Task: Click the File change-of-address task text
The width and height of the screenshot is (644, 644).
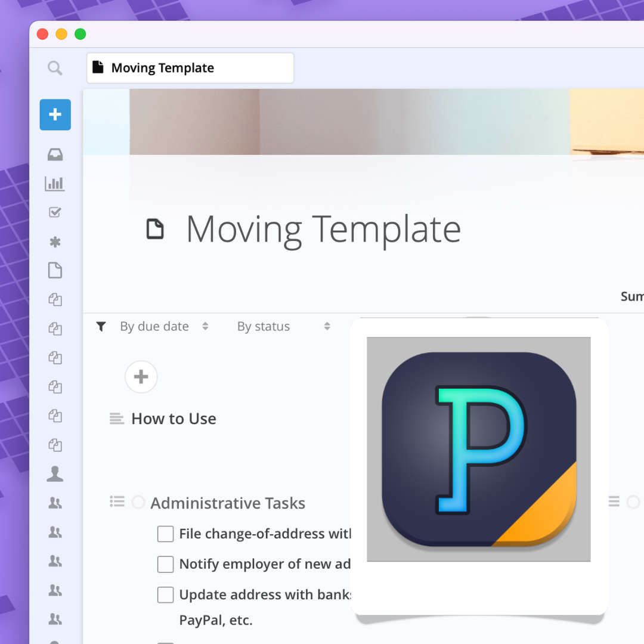Action: point(265,534)
